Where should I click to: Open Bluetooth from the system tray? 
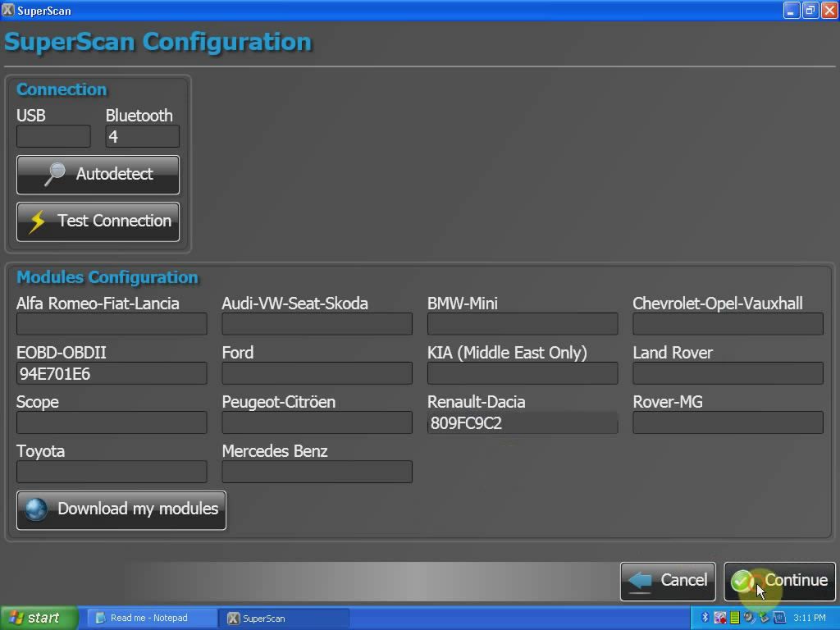pyautogui.click(x=705, y=618)
